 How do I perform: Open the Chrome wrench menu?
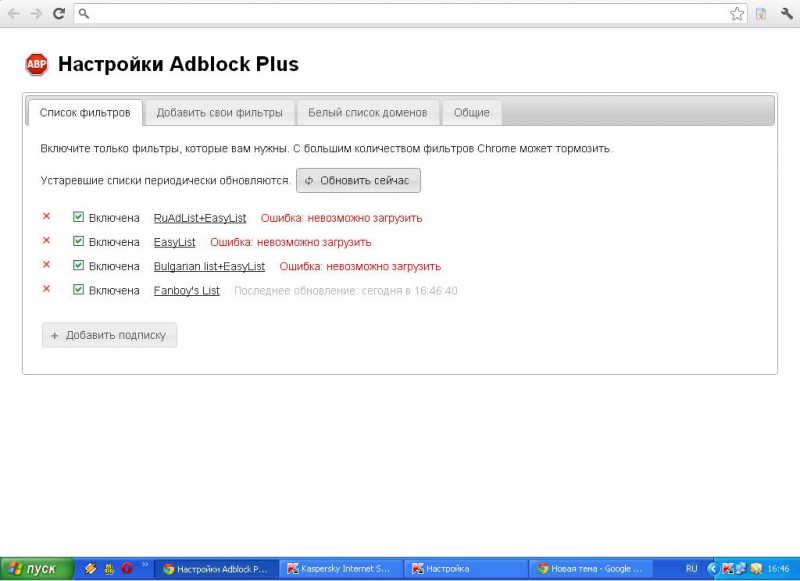coord(787,14)
